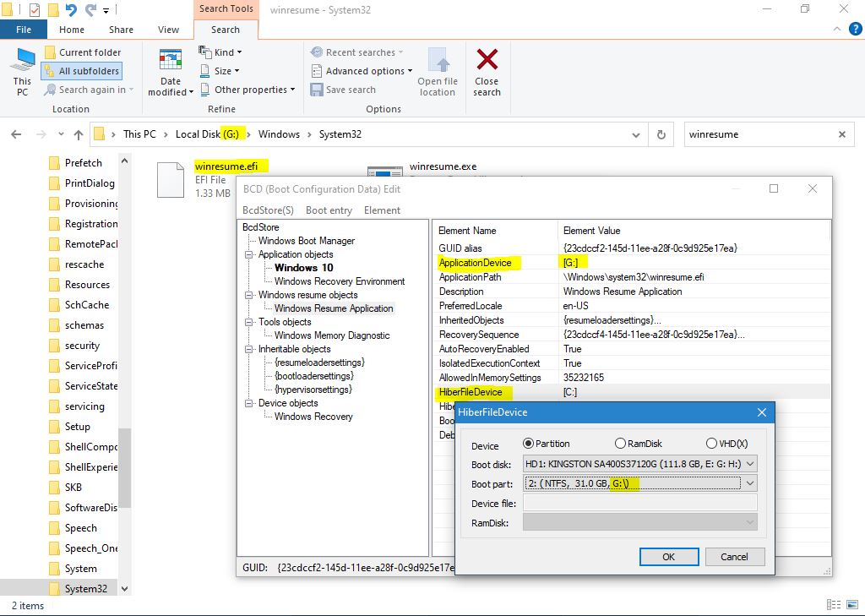The width and height of the screenshot is (865, 616).
Task: Open the Boot part dropdown
Action: coord(749,483)
